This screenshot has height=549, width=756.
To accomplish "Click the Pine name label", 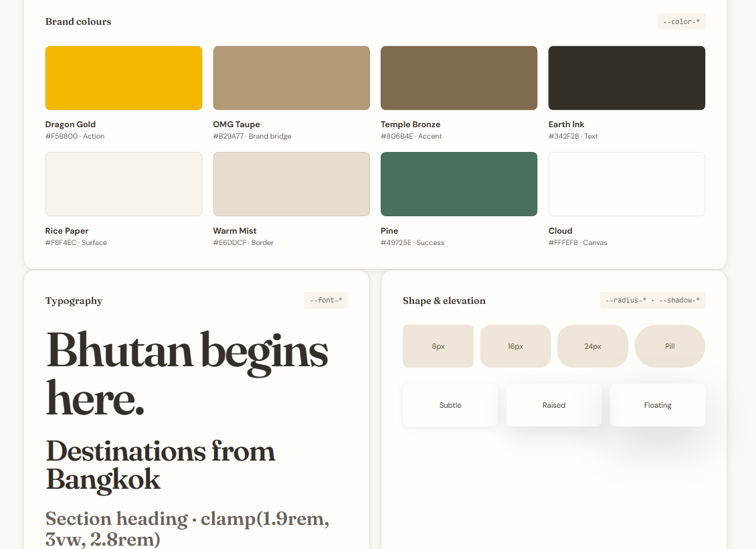I will pos(389,230).
